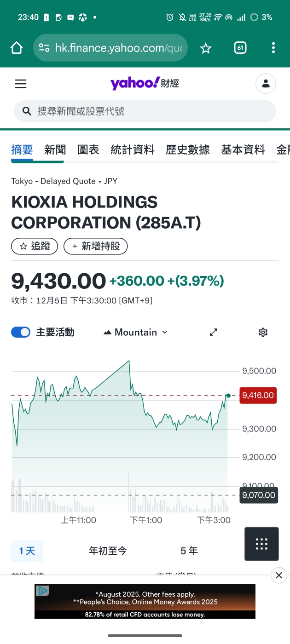Select the 歷史數據 tab

point(188,149)
